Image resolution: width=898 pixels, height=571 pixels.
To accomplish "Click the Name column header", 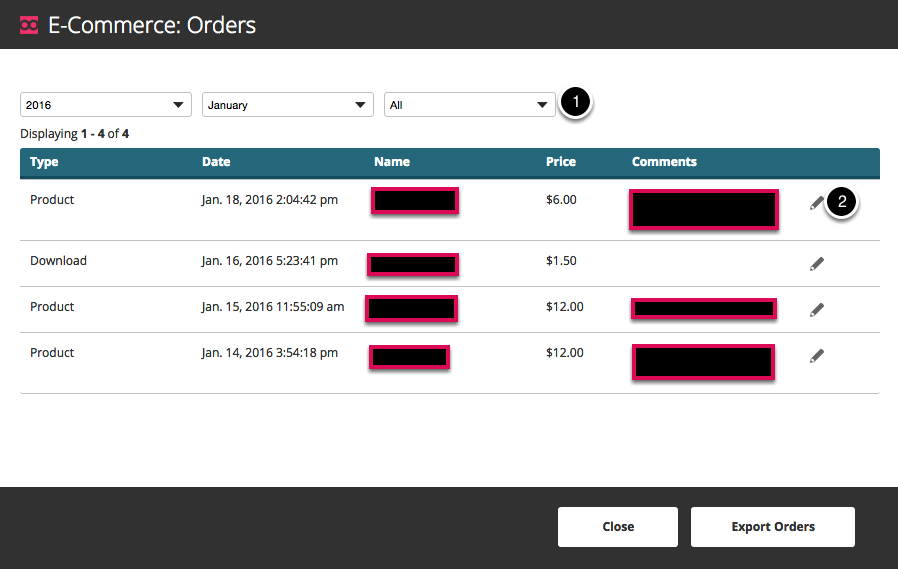I will (392, 162).
